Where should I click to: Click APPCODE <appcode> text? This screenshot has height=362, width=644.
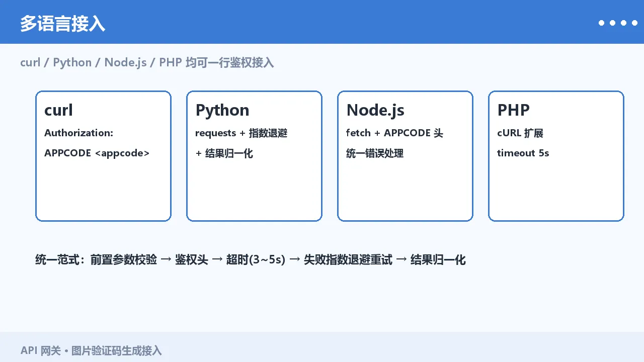tap(97, 153)
